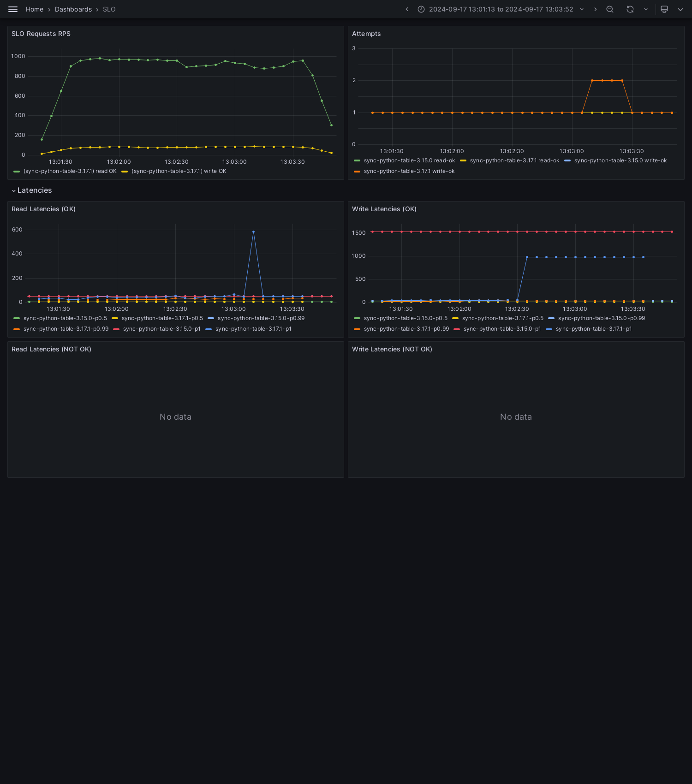Toggle 3.17.1-p0.5 in Read Latencies legend
692x784 pixels.
162,318
